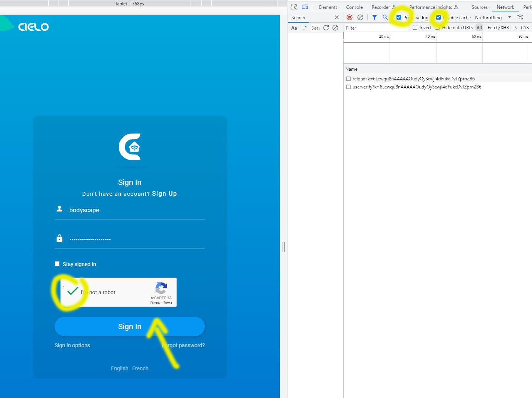This screenshot has height=398, width=532.
Task: Open the Forgot password link
Action: [x=183, y=345]
